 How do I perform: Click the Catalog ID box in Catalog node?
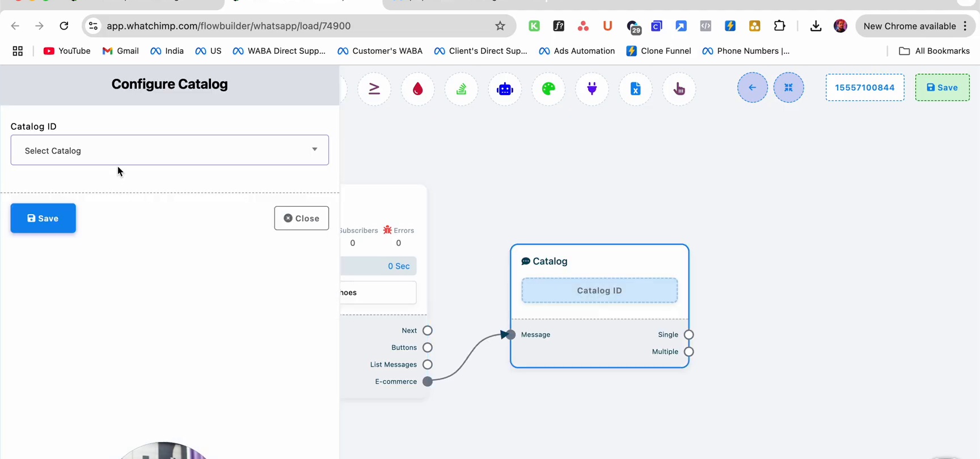pyautogui.click(x=599, y=290)
